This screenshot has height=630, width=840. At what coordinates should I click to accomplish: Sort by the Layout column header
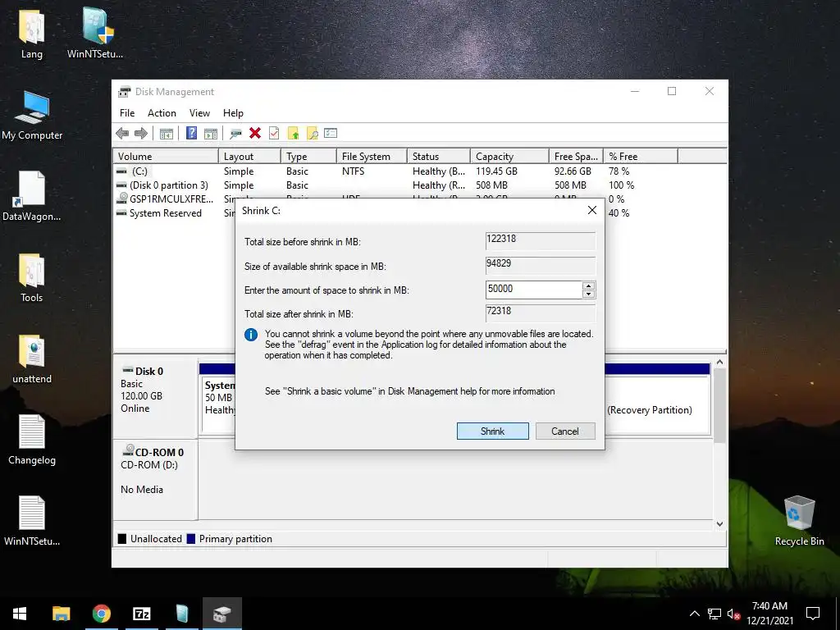tap(249, 157)
